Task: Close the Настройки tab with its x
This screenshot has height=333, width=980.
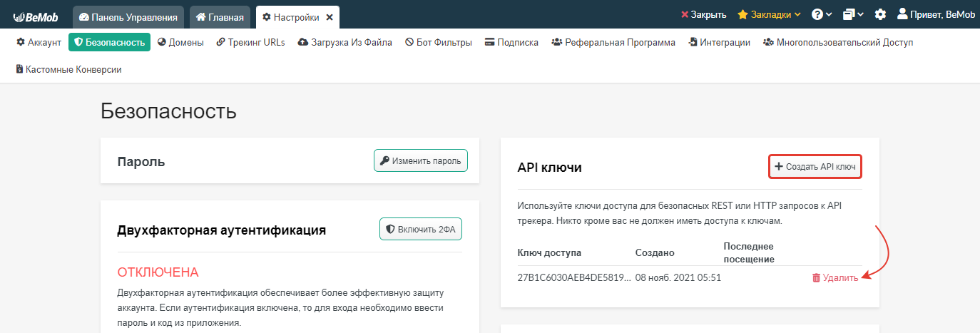Action: coord(330,16)
